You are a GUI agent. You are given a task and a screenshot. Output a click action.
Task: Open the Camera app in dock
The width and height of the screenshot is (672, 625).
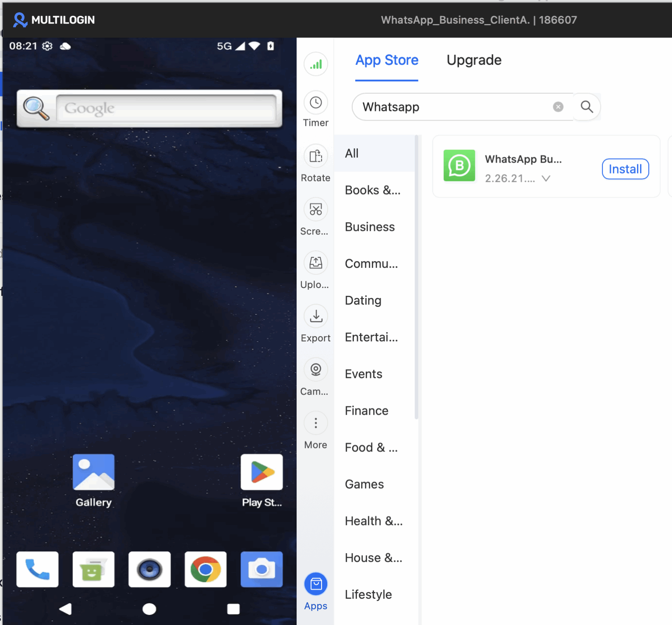(262, 569)
